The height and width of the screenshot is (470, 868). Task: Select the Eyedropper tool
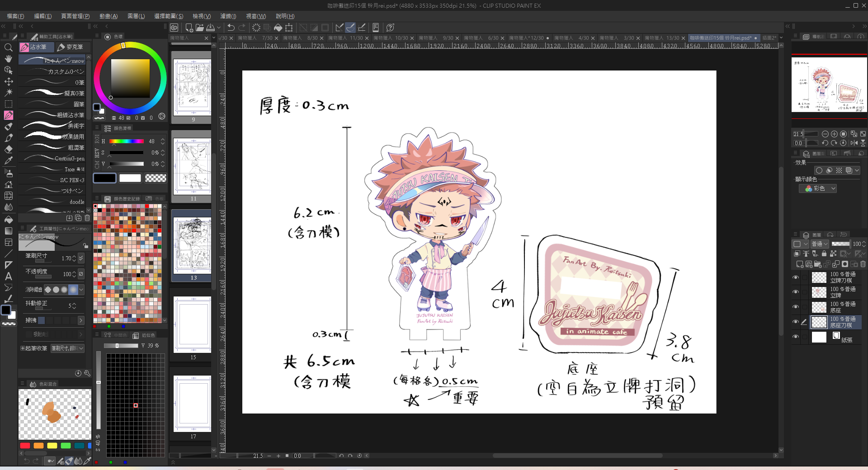(8, 160)
